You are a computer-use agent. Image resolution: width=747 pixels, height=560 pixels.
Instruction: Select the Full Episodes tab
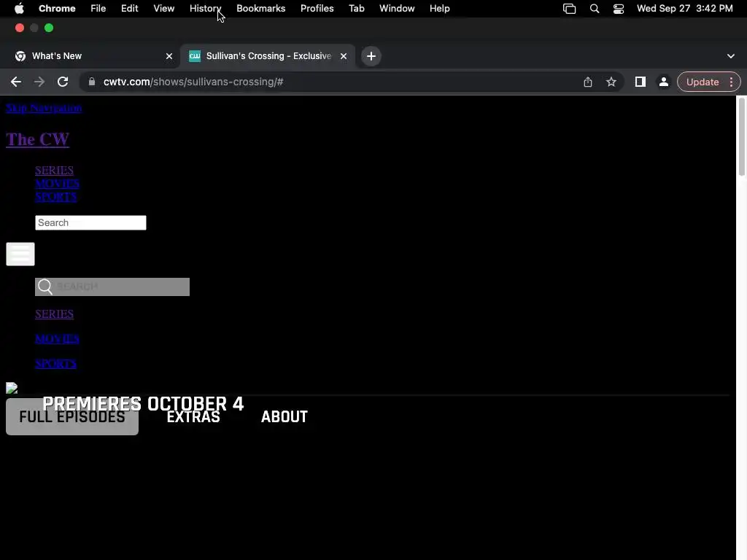72,416
